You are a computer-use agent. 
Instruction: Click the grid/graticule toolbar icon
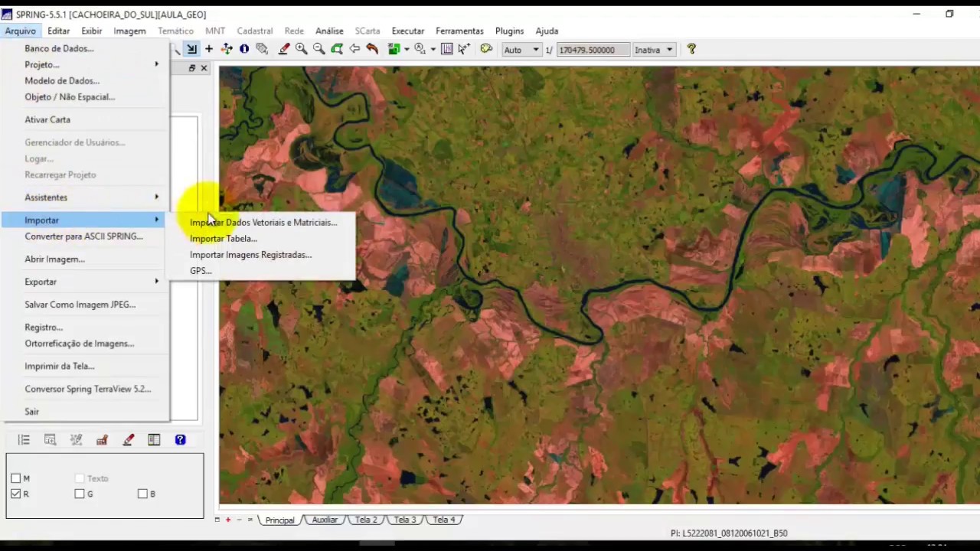coord(447,49)
